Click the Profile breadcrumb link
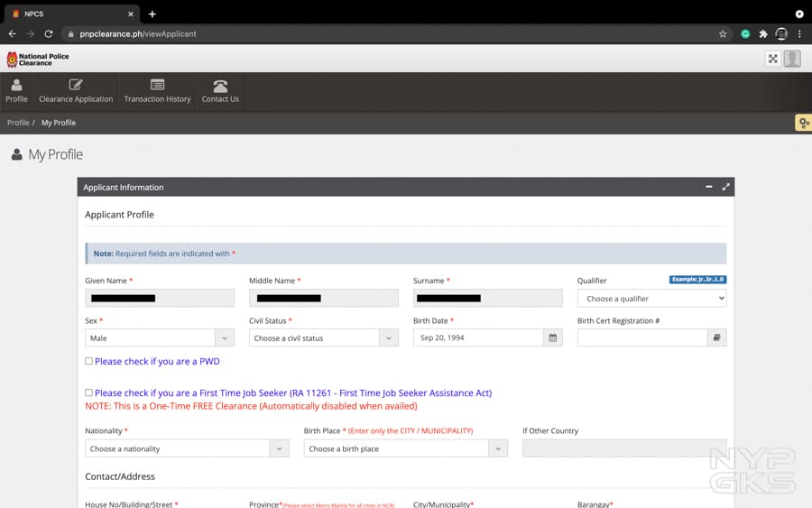Screen dimensions: 812x508 click(18, 123)
